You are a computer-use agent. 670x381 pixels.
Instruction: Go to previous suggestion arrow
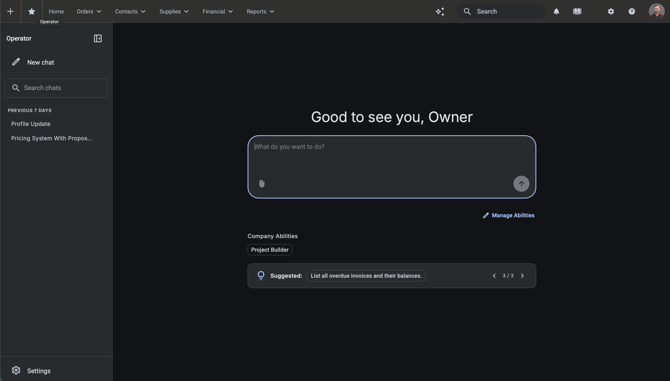(x=494, y=276)
